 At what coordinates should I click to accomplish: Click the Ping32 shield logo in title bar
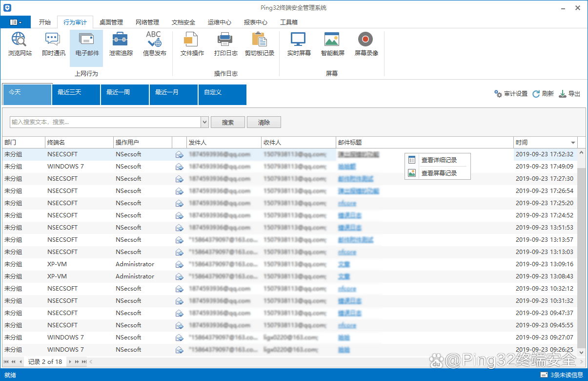tap(7, 8)
